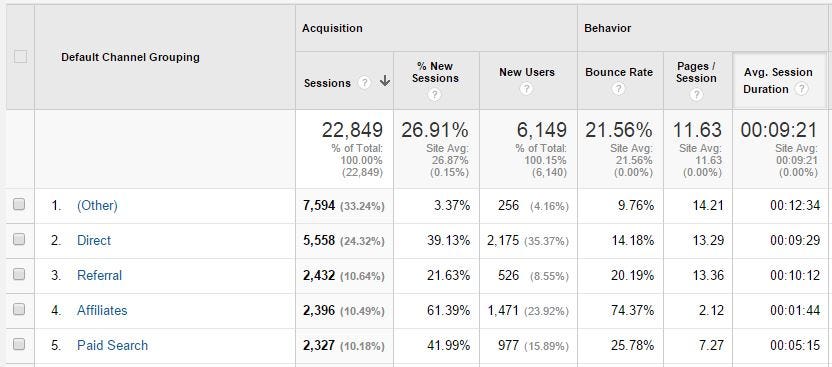This screenshot has height=367, width=832.
Task: Enable the Affiliates row checkbox
Action: click(x=19, y=309)
